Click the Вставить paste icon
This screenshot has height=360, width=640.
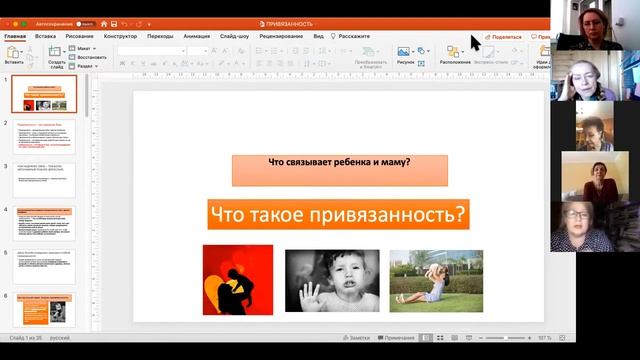pos(13,52)
